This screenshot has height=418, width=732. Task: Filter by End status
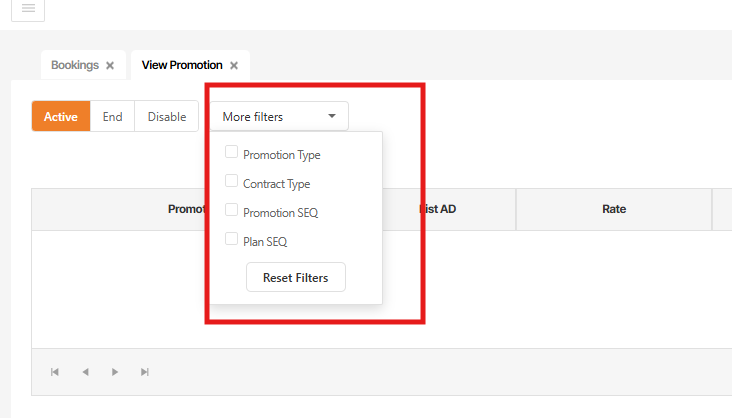click(x=112, y=116)
